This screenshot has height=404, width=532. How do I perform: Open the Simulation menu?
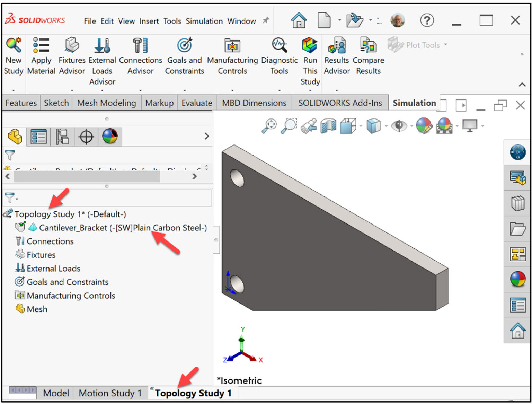204,21
